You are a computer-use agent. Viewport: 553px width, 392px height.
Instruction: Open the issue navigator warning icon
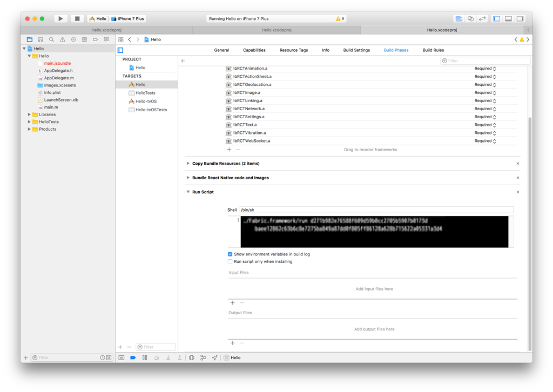coord(63,39)
